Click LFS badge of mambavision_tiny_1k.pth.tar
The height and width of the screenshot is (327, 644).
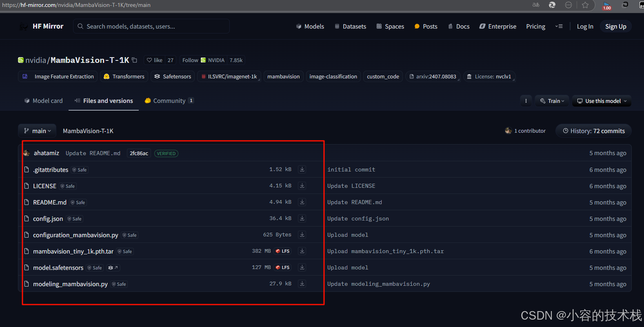282,251
